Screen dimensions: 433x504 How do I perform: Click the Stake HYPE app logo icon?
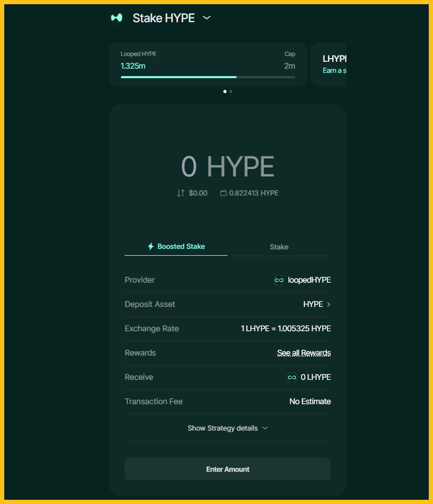click(117, 17)
